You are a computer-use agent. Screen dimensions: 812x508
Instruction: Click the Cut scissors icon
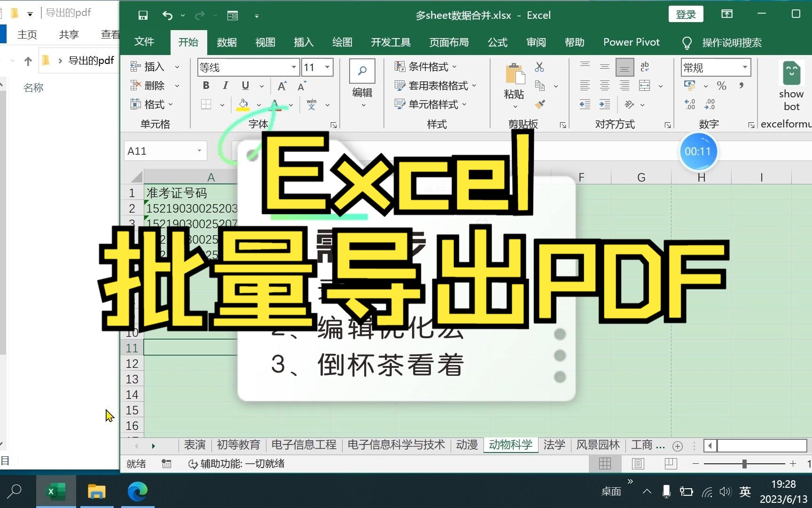[x=539, y=67]
